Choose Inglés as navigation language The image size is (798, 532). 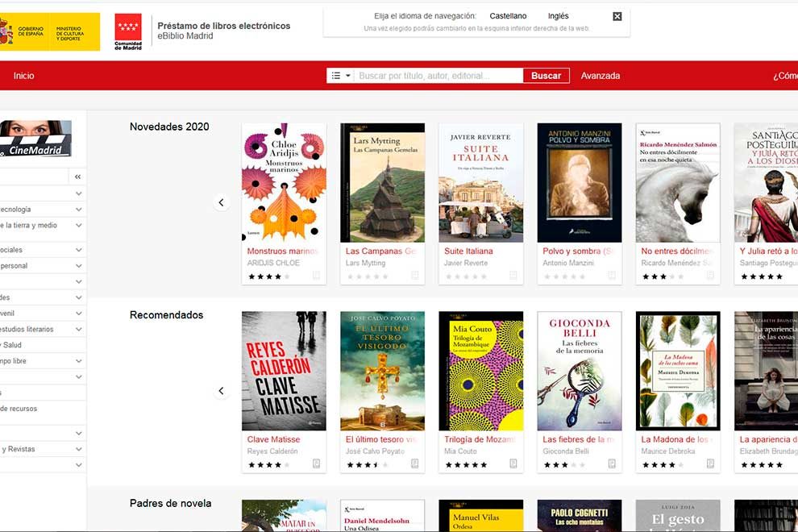(x=559, y=16)
